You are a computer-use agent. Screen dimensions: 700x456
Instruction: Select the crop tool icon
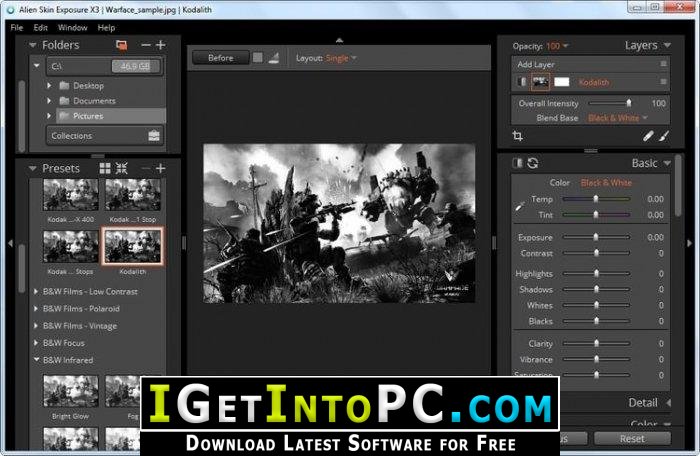click(517, 136)
